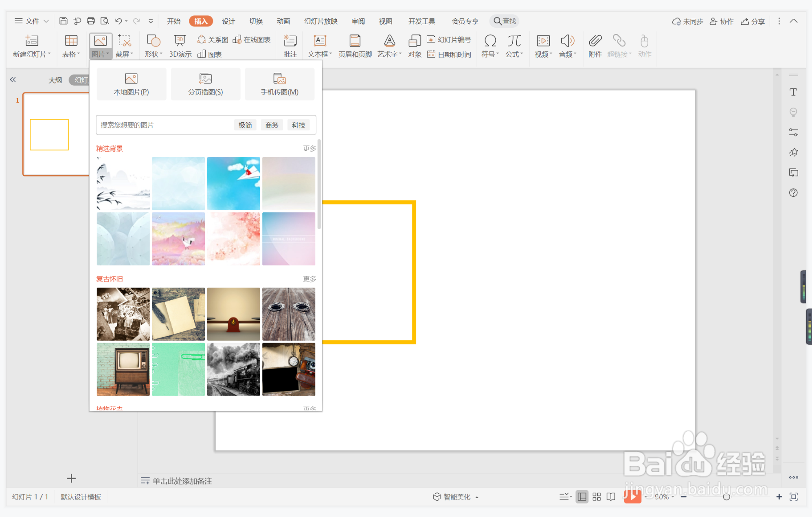Image resolution: width=812 pixels, height=517 pixels.
Task: Click the zoom slider handle
Action: pyautogui.click(x=726, y=497)
